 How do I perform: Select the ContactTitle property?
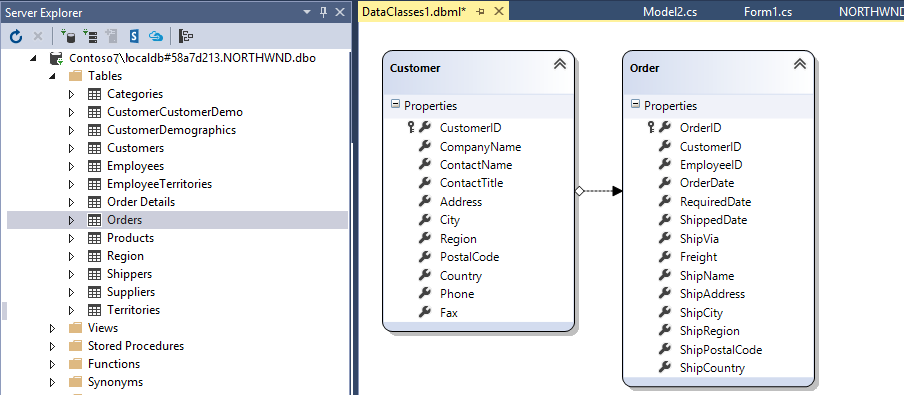pyautogui.click(x=471, y=183)
